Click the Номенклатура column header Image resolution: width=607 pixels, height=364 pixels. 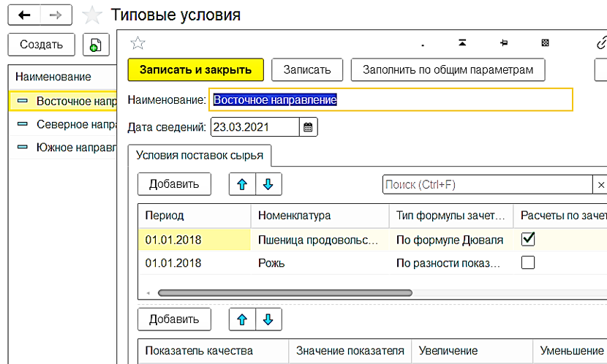320,216
